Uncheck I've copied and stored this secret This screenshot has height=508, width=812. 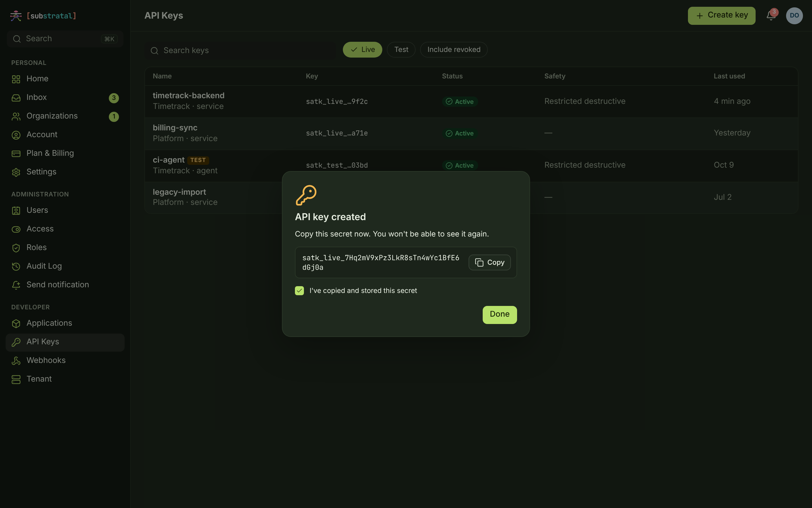(299, 291)
